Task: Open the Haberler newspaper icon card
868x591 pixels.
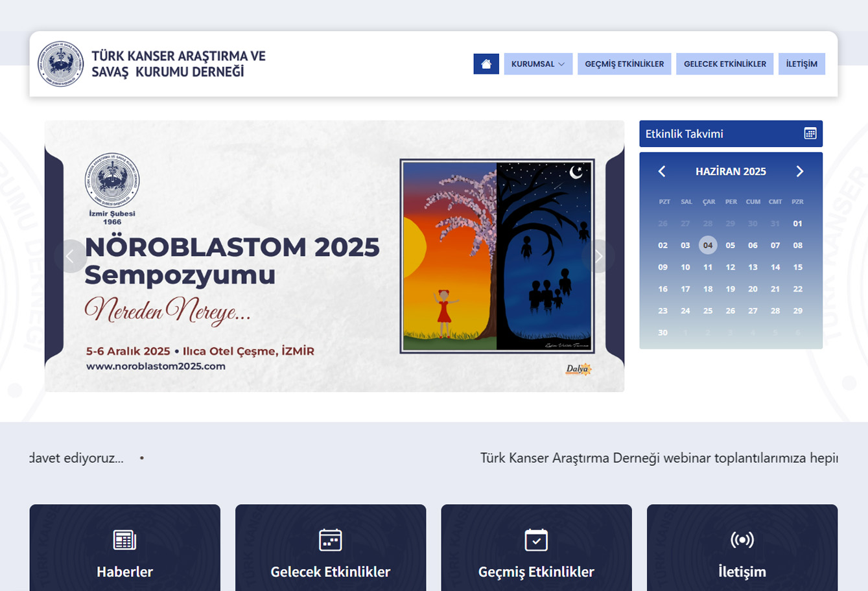Action: click(124, 540)
